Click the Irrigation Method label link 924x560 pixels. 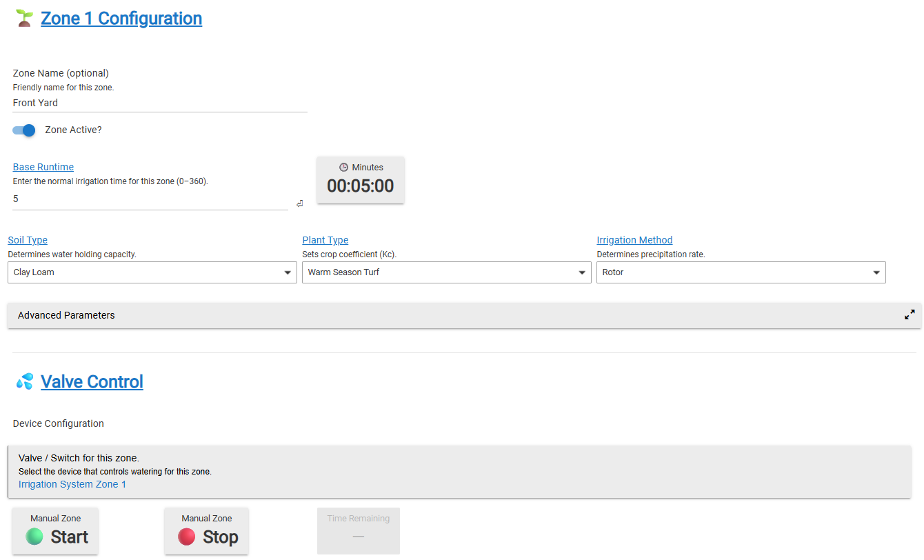tap(634, 240)
